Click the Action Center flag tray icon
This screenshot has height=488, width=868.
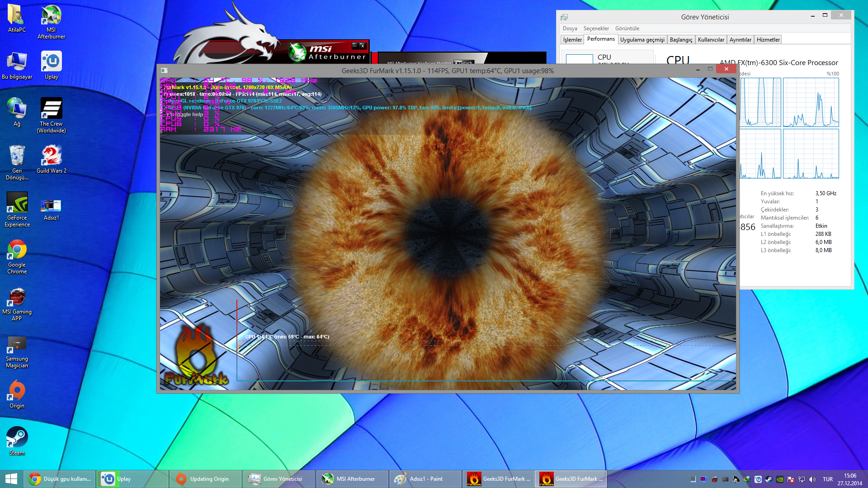tap(791, 479)
